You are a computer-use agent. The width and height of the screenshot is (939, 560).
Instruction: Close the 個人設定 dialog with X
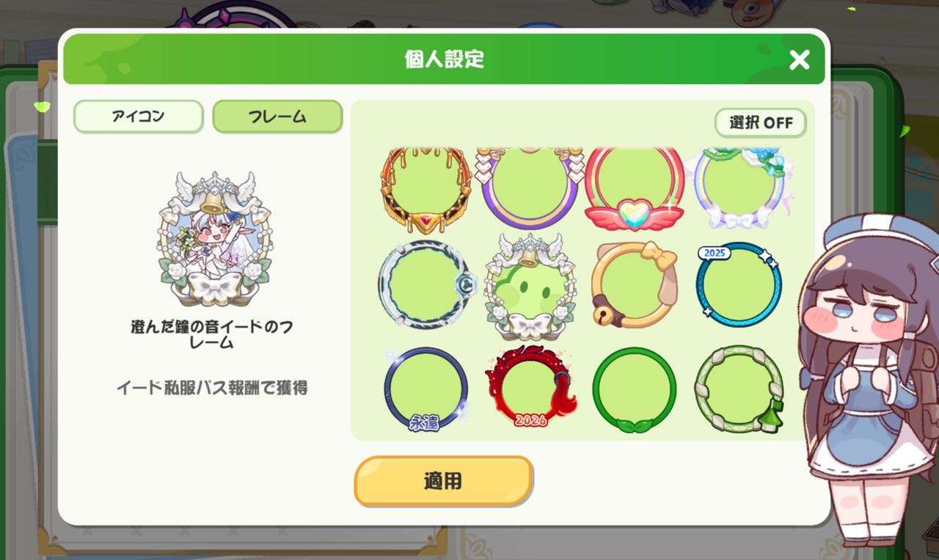point(799,59)
